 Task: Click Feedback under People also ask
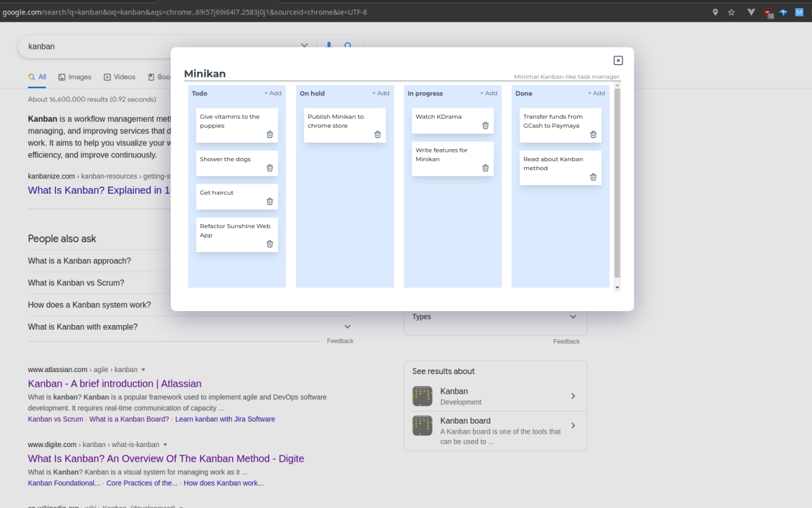click(x=340, y=341)
